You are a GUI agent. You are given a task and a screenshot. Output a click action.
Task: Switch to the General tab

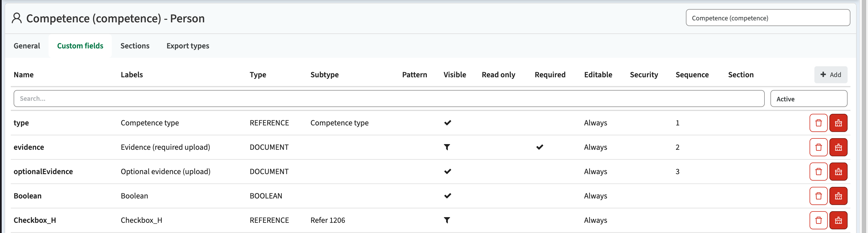(27, 46)
